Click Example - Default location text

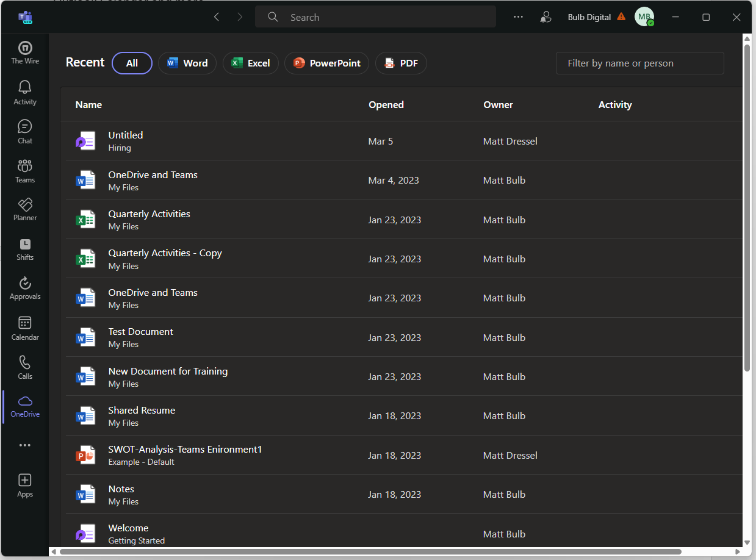[x=141, y=462]
